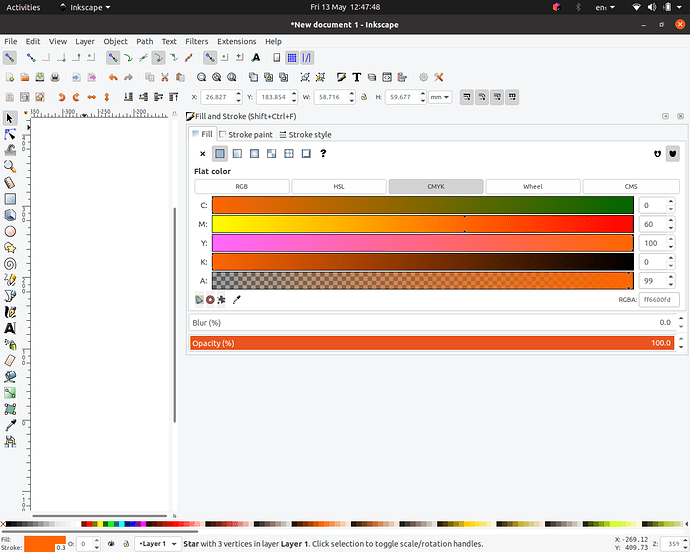Set fill to No paint (X)
Viewport: 690px width, 552px height.
[202, 153]
